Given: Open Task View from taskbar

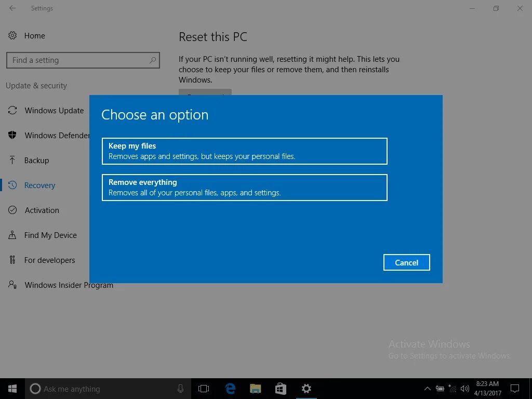Looking at the screenshot, I should 204,389.
